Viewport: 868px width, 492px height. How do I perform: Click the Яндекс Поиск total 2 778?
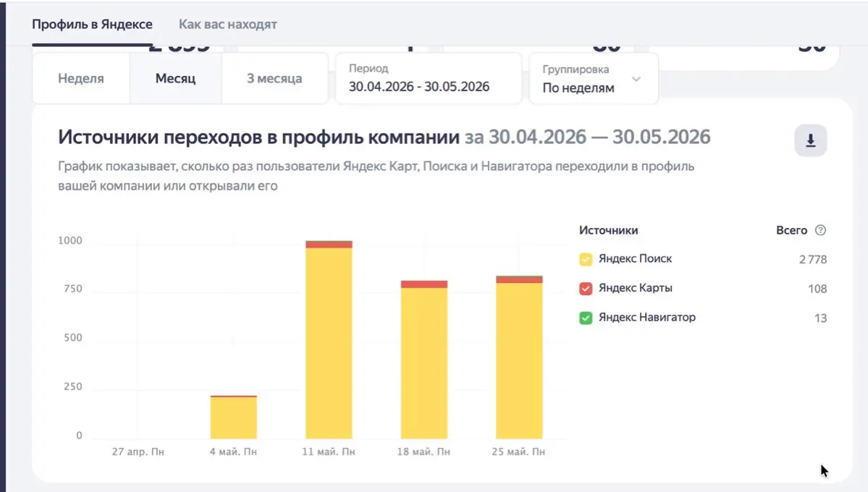813,260
